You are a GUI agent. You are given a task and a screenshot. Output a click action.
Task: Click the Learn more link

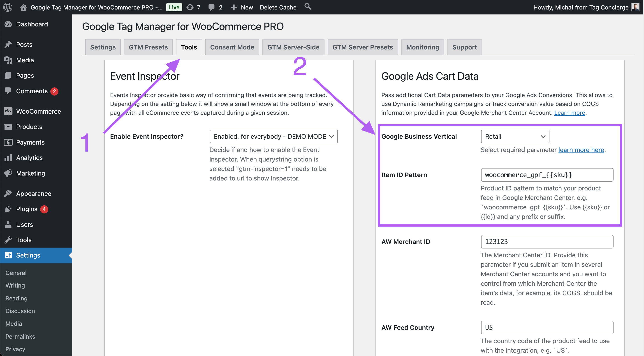coord(570,113)
